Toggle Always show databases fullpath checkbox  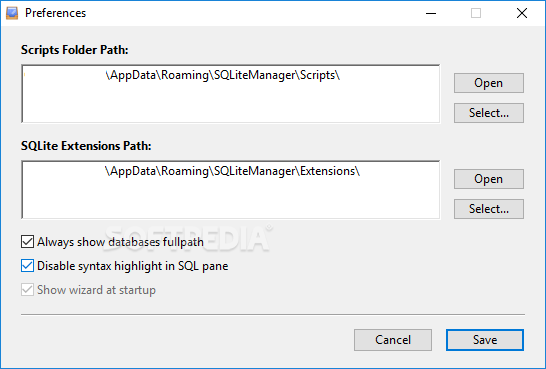[x=28, y=242]
